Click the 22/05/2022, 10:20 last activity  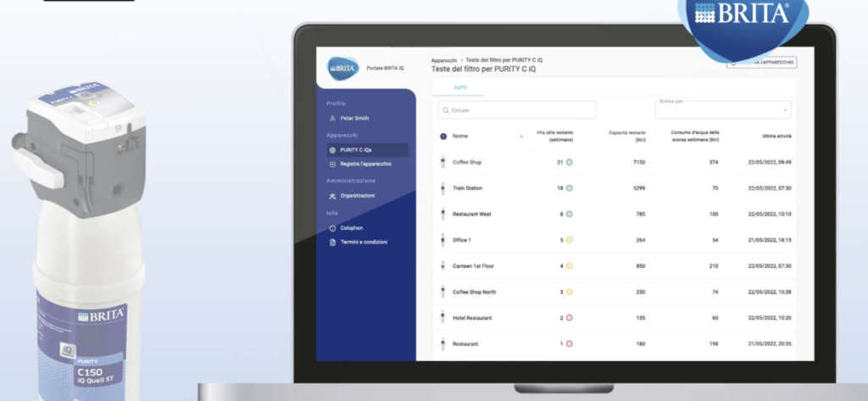click(770, 318)
